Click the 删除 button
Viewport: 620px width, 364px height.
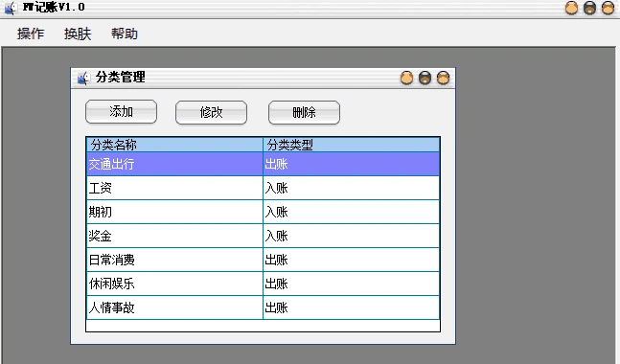coord(304,113)
